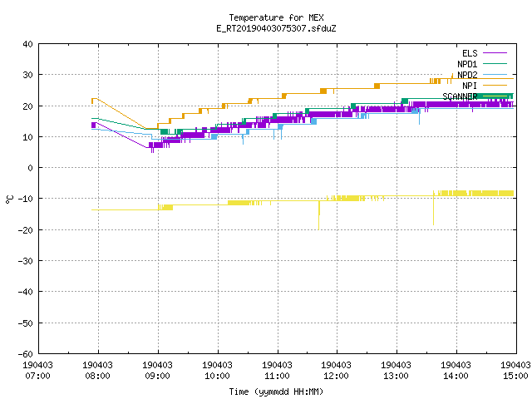Click the ELS legend label
532x399 pixels.
(470, 53)
